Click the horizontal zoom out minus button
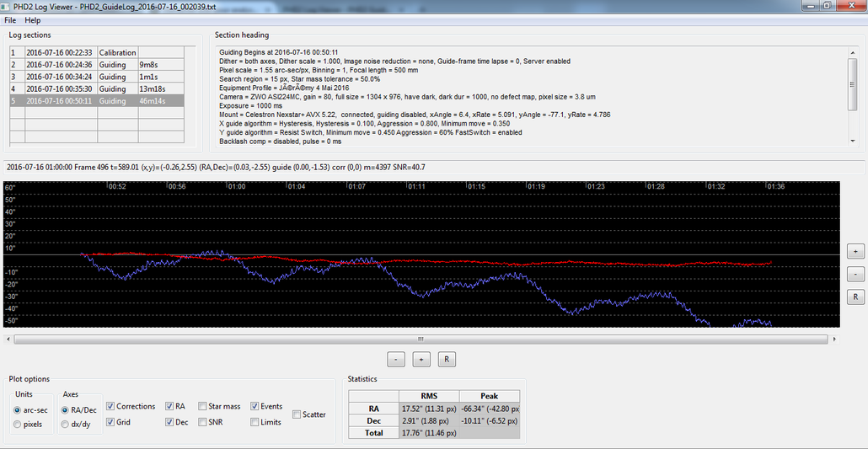 [x=395, y=360]
